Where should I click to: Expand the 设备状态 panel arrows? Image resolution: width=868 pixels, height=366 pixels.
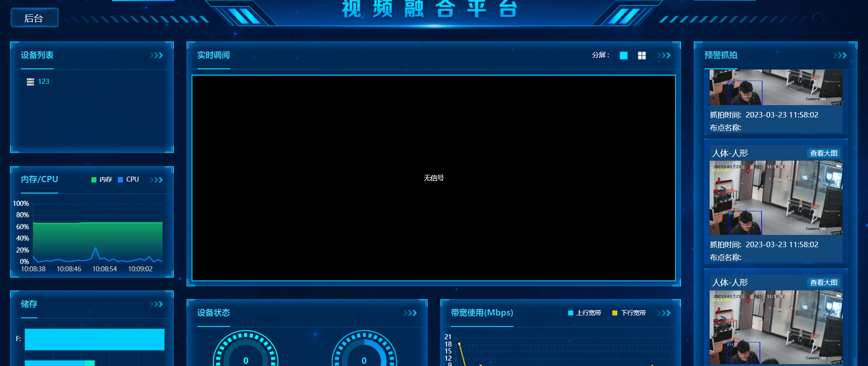[x=410, y=313]
